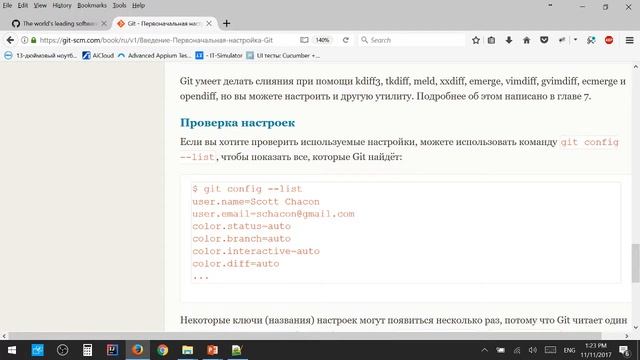Bookmark this page with the star icon
Screen dimensions: 640x360
(476, 40)
